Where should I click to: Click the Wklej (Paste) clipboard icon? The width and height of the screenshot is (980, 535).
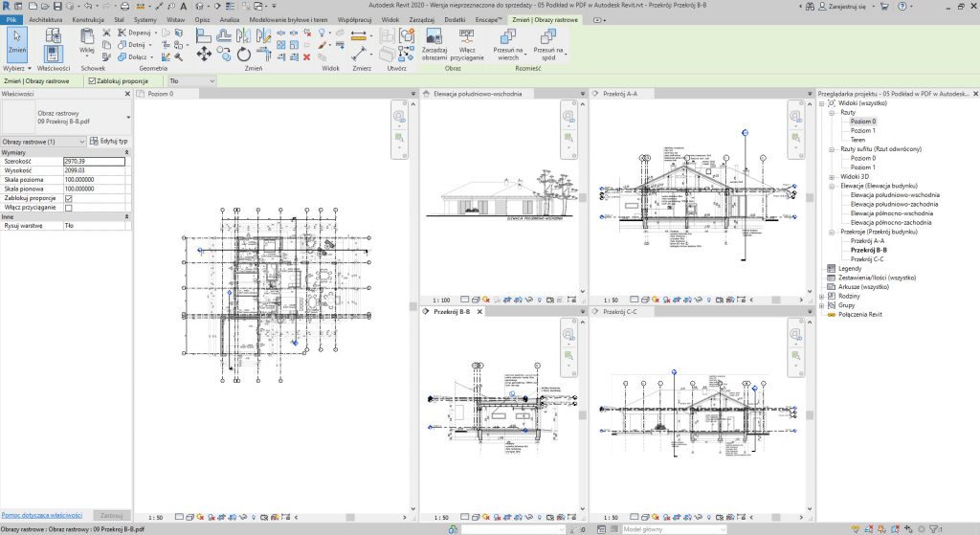(x=87, y=38)
